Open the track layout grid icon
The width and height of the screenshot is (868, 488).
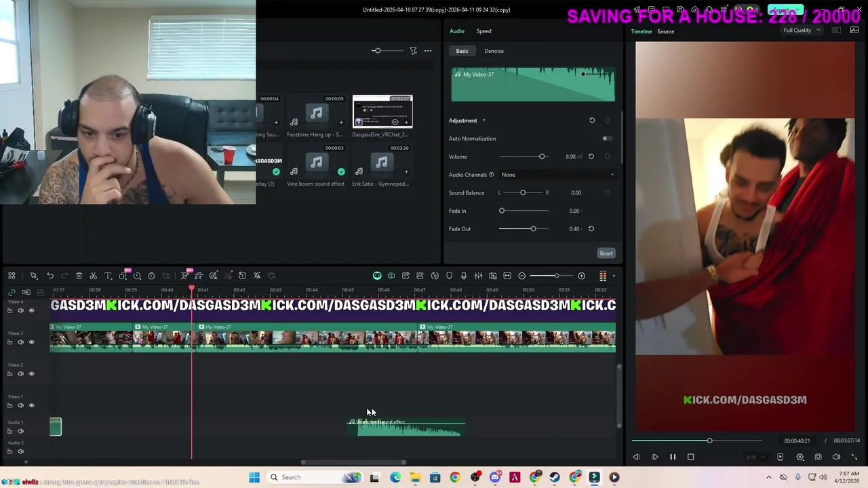tap(12, 276)
